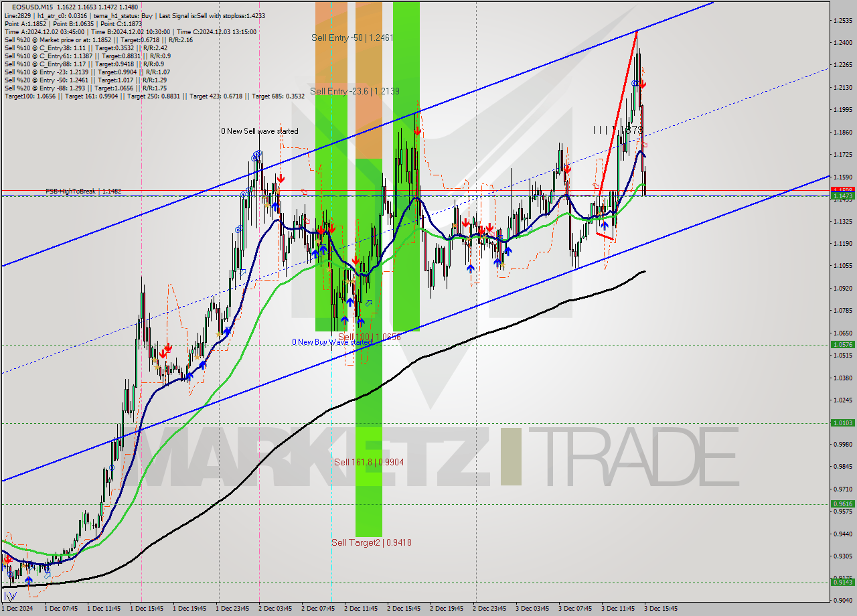Click the 0.9040 value on price axis
The image size is (857, 616).
coord(842,601)
